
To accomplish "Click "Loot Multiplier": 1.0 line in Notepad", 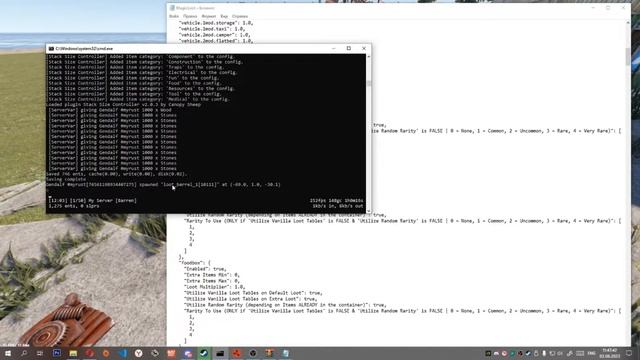I will pyautogui.click(x=214, y=287).
